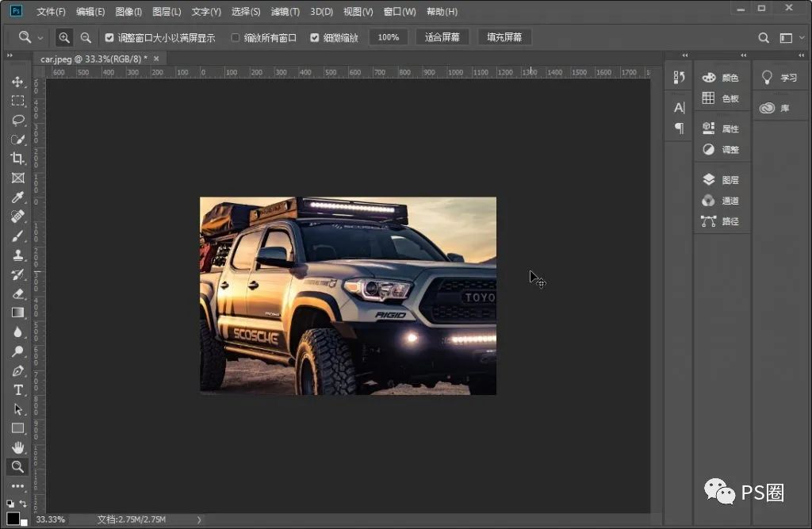Expand the Learn/Libraries panel column
The width and height of the screenshot is (812, 529).
click(x=801, y=55)
